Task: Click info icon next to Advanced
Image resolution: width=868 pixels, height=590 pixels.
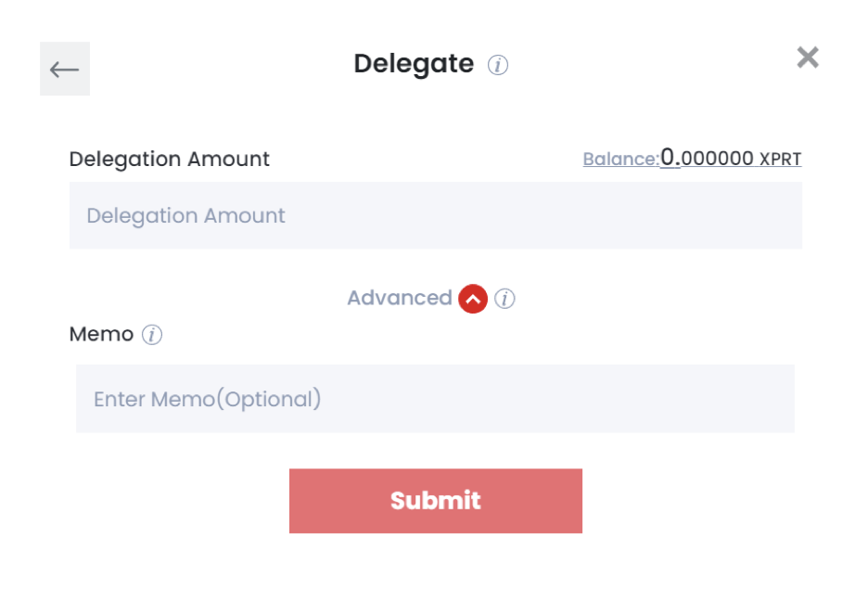Action: (504, 299)
